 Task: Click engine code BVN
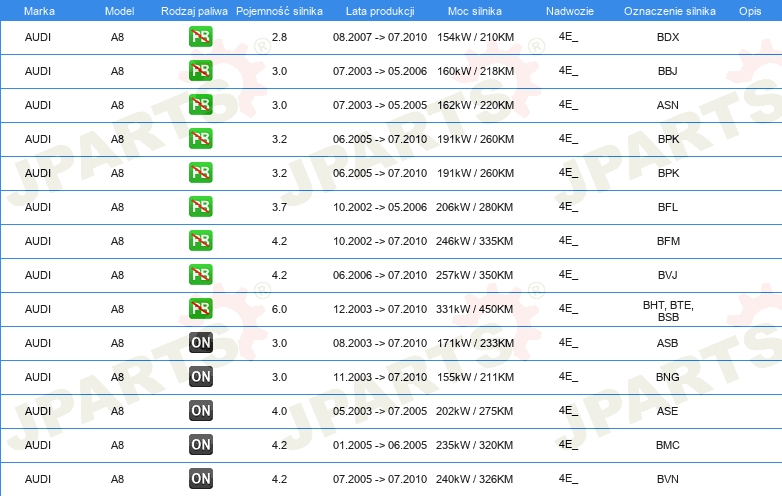[x=668, y=479]
